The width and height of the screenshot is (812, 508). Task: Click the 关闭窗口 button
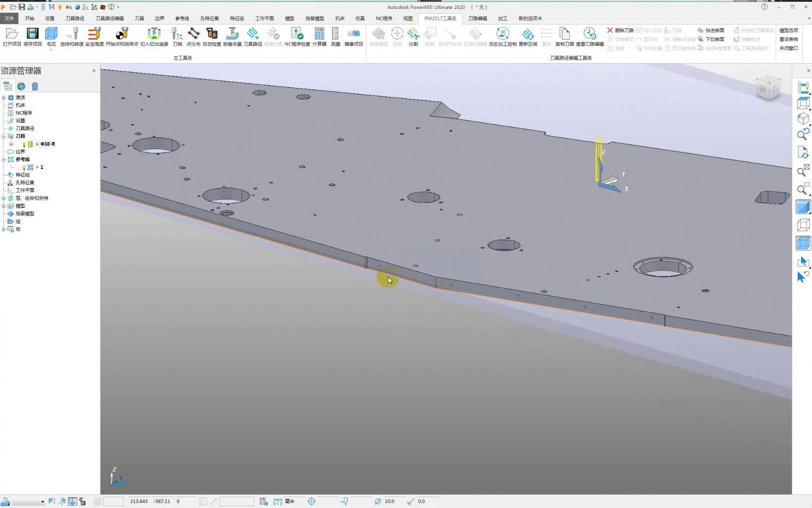[789, 48]
